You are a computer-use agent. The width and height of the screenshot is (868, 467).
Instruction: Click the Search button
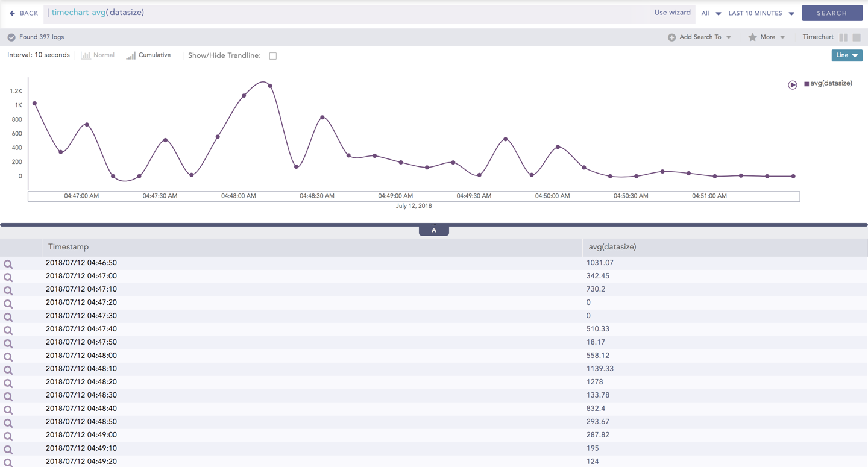click(832, 13)
